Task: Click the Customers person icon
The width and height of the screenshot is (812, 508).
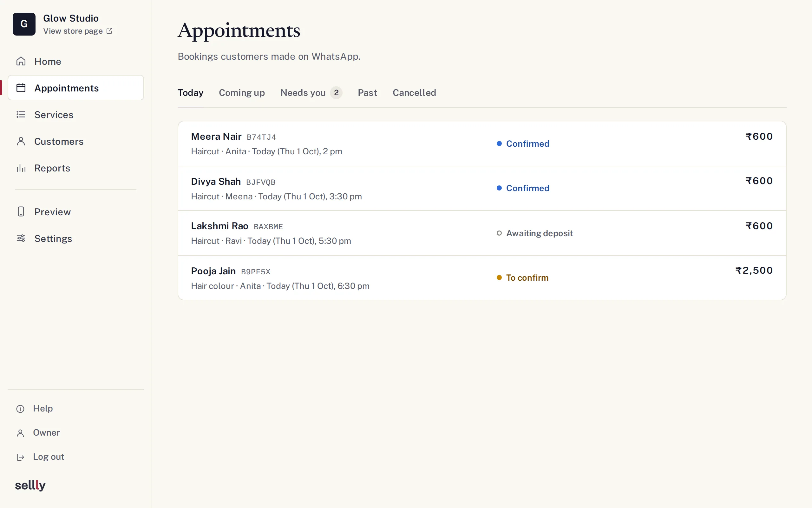Action: pos(21,141)
